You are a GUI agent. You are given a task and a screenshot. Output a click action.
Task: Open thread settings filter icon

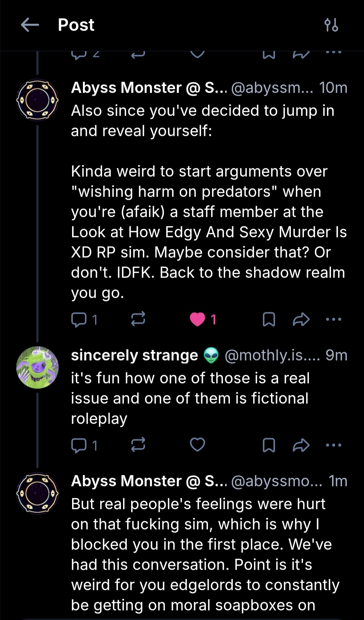click(x=331, y=25)
